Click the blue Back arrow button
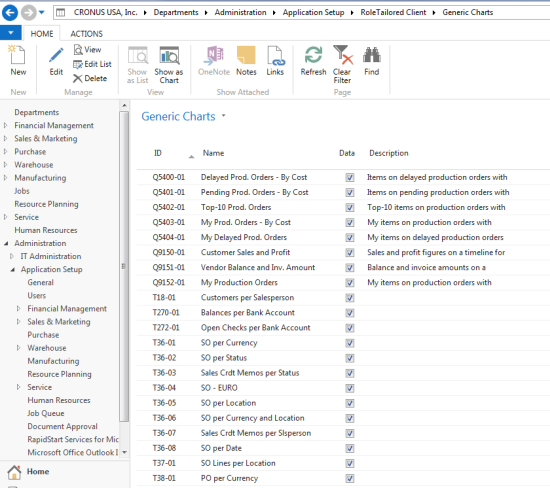This screenshot has width=550, height=488. point(10,13)
